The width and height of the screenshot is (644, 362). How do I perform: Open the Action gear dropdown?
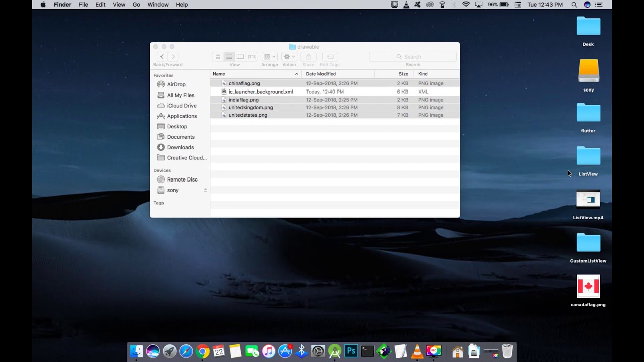point(289,57)
